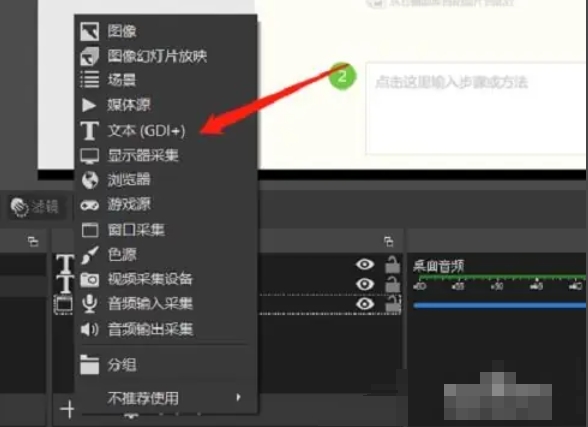The width and height of the screenshot is (588, 427).
Task: Choose the 游戏源 gamepad icon
Action: click(90, 205)
